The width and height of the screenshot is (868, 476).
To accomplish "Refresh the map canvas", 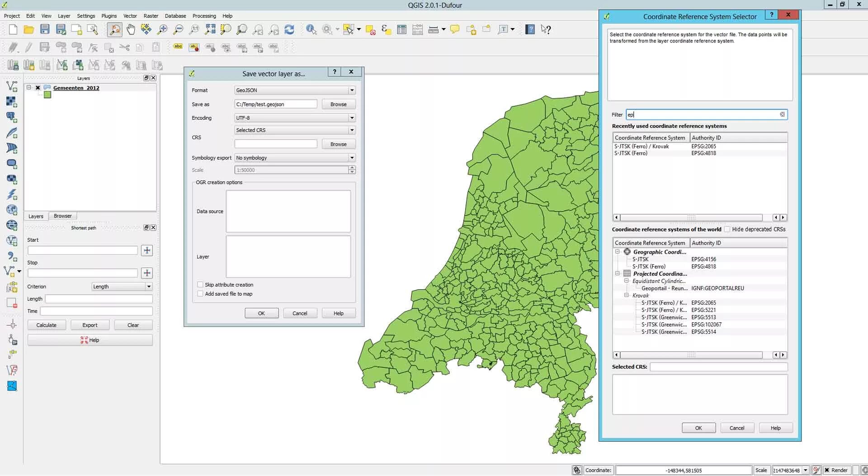I will coord(289,30).
